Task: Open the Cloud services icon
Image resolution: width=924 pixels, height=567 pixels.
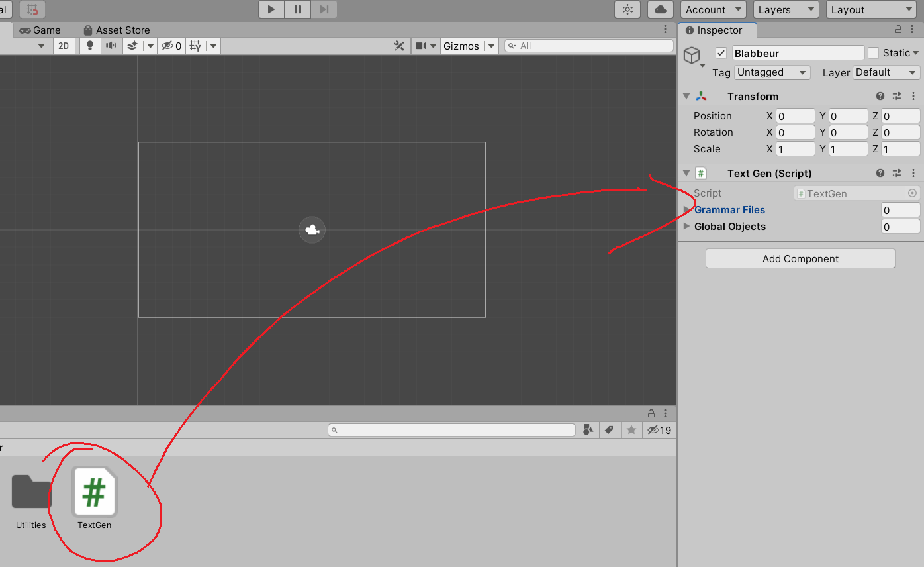Action: pos(661,9)
